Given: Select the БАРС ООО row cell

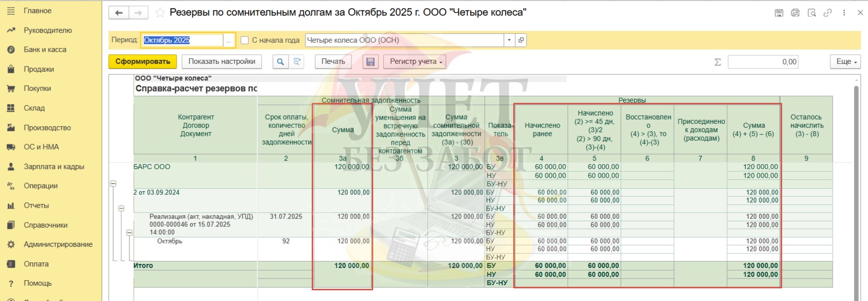Looking at the screenshot, I should coord(196,176).
